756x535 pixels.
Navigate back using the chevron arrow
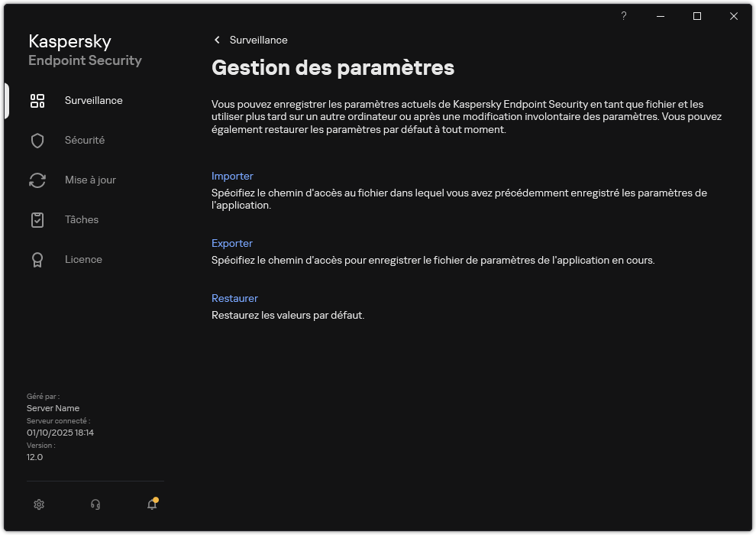[217, 40]
